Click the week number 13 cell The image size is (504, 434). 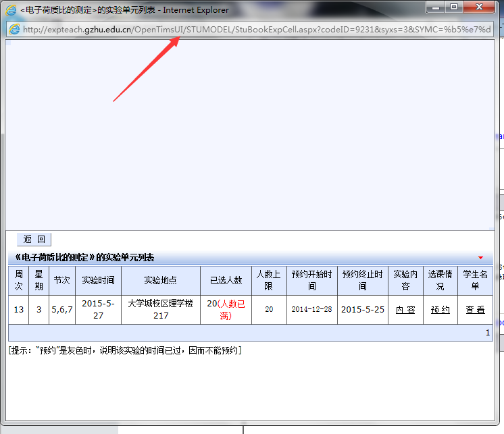(19, 309)
